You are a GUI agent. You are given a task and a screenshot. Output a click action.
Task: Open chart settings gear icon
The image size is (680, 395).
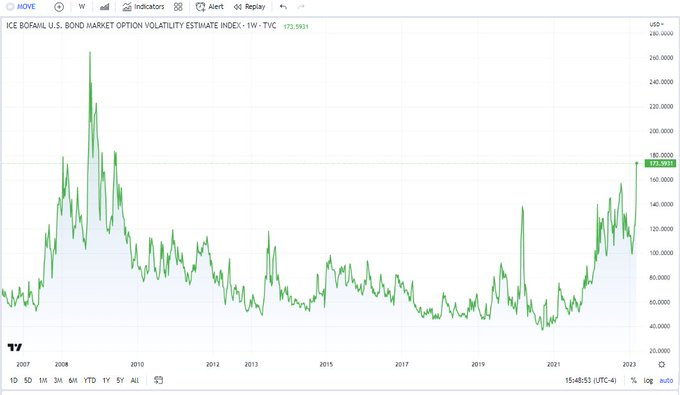pyautogui.click(x=661, y=364)
